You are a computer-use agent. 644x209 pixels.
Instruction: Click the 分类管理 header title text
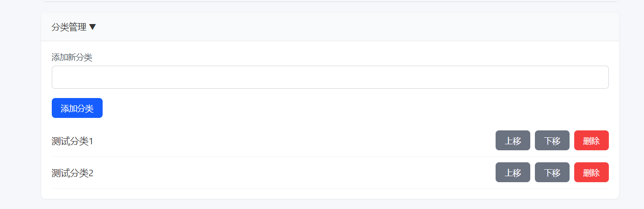coord(69,27)
